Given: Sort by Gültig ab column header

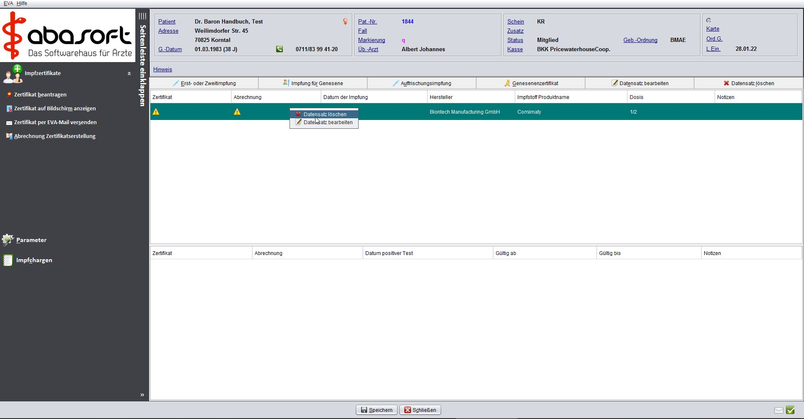Looking at the screenshot, I should coord(545,253).
